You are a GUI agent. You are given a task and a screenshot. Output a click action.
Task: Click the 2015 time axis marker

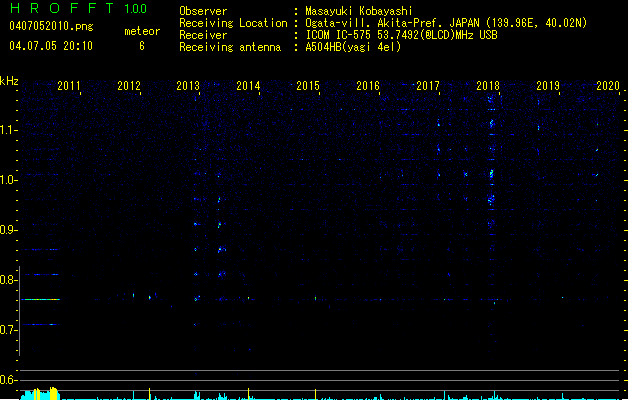[308, 86]
